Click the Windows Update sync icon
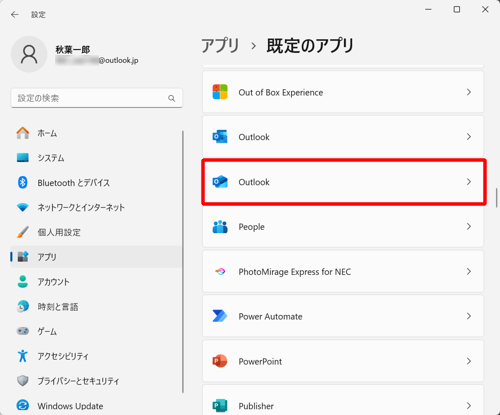The width and height of the screenshot is (500, 415). (23, 405)
